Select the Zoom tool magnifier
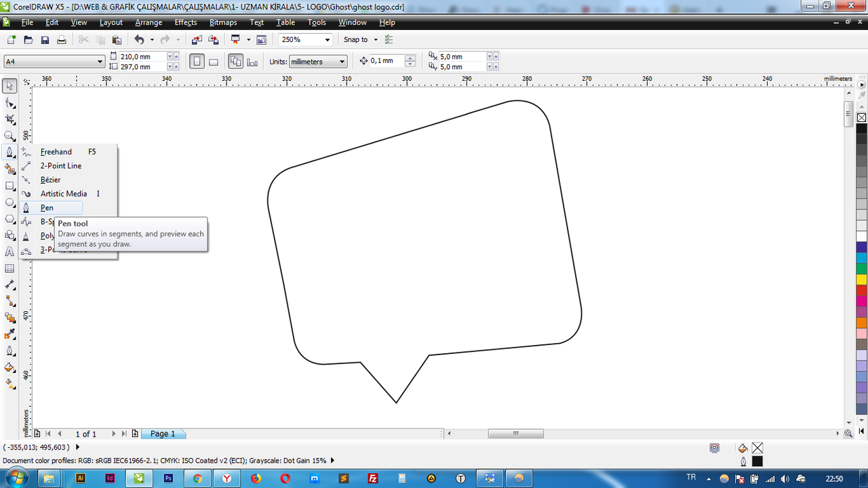Viewport: 868px width, 488px height. click(x=9, y=136)
